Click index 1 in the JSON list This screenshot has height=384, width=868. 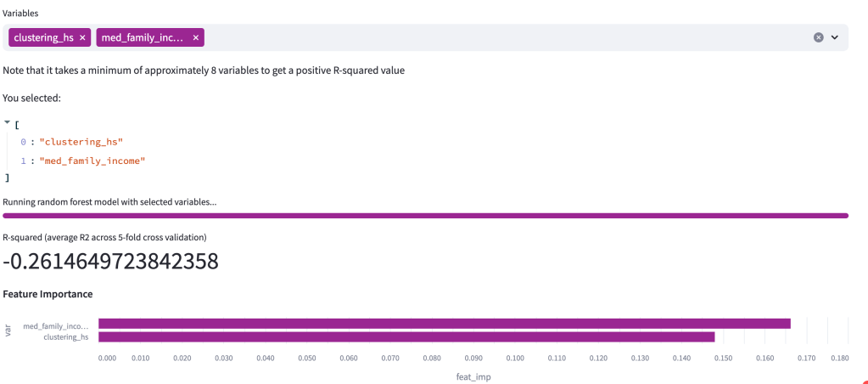point(24,160)
